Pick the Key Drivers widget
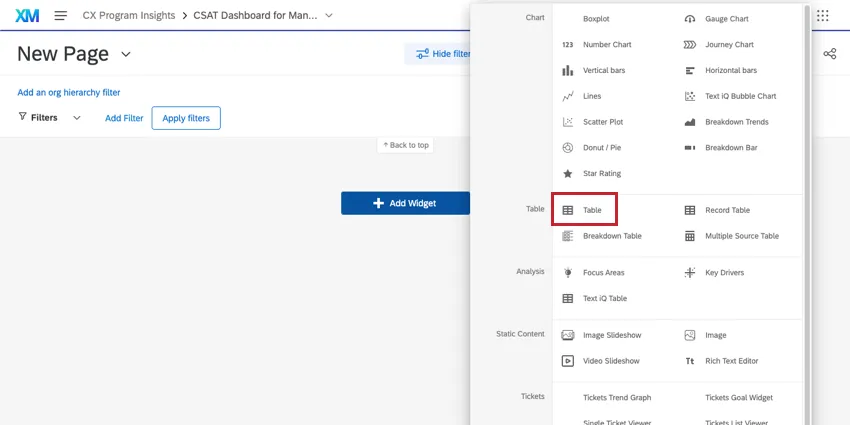Image resolution: width=850 pixels, height=425 pixels. [x=724, y=273]
